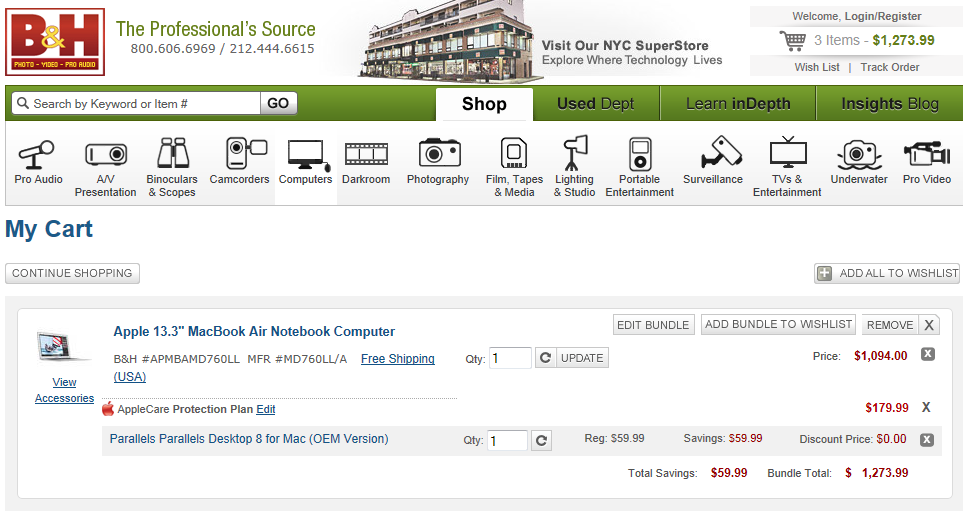Click the MacBook price $1,094.00

coord(880,356)
